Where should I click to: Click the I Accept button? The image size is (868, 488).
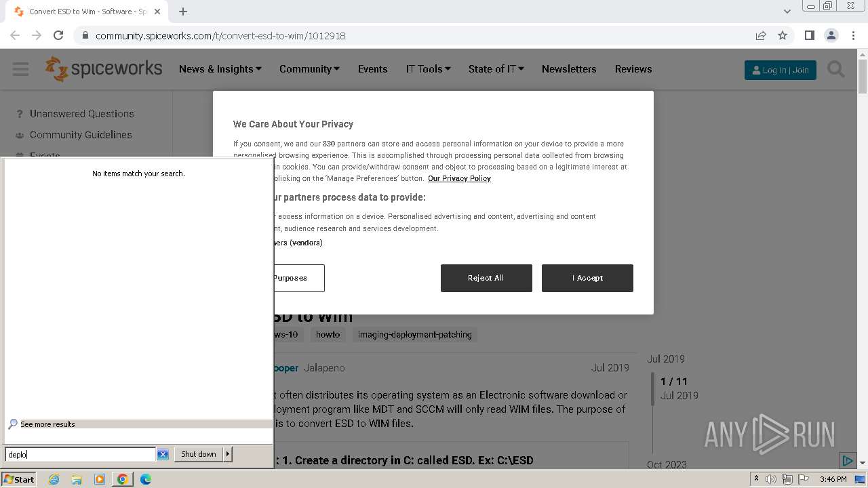587,278
